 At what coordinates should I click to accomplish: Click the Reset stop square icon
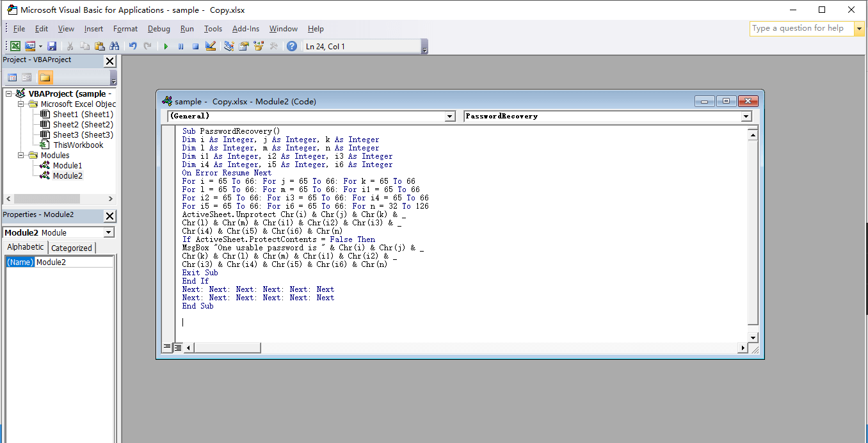point(195,46)
